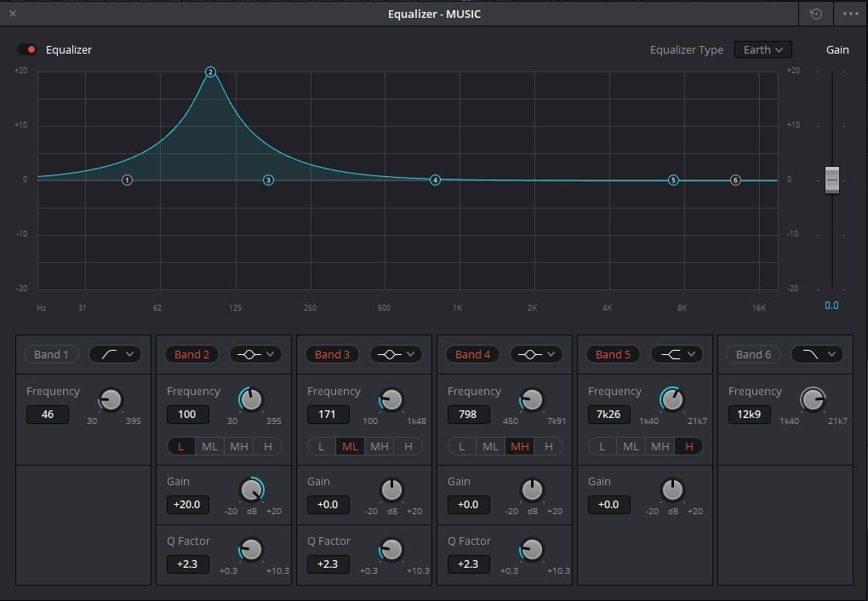Image resolution: width=868 pixels, height=601 pixels.
Task: Click Band 2 gain value +20.0
Action: pos(188,505)
